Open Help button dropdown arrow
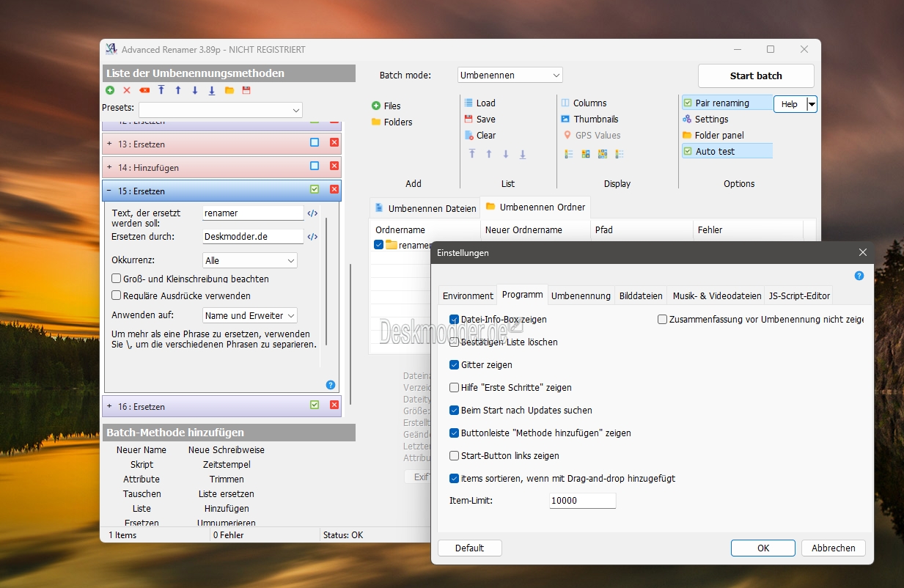 [812, 104]
